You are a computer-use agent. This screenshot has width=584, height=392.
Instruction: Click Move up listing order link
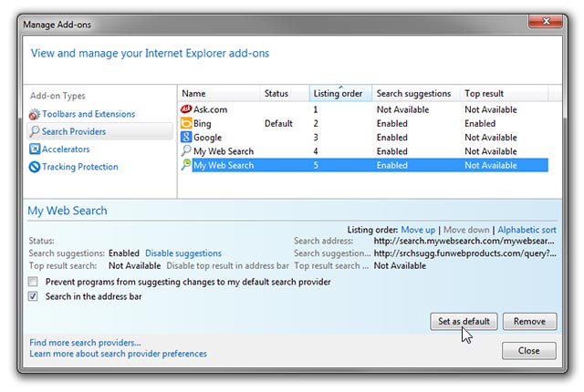tap(418, 230)
